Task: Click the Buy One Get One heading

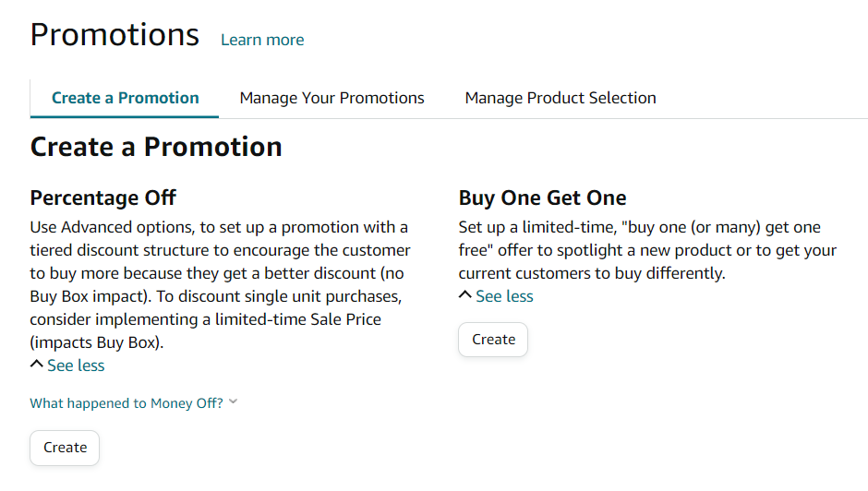Action: [542, 198]
